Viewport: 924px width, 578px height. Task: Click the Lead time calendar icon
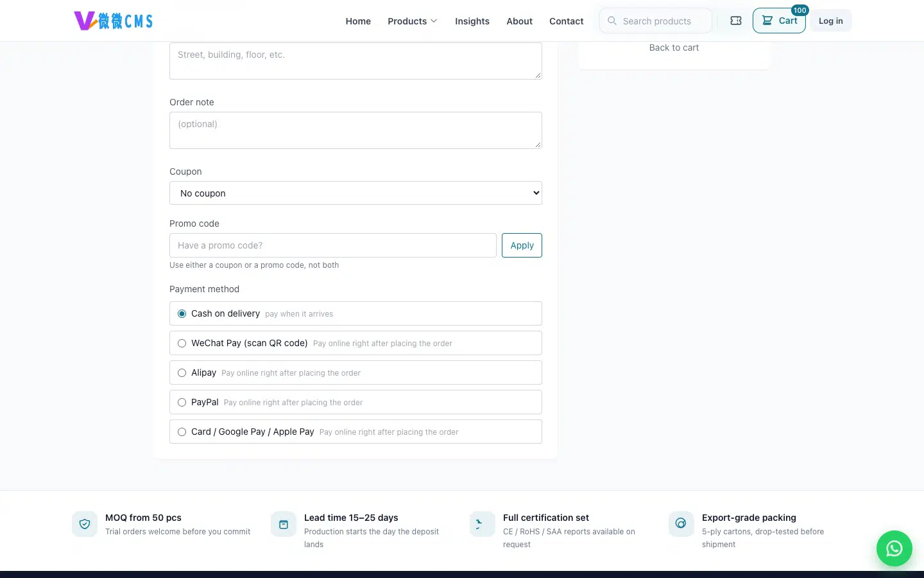(284, 524)
